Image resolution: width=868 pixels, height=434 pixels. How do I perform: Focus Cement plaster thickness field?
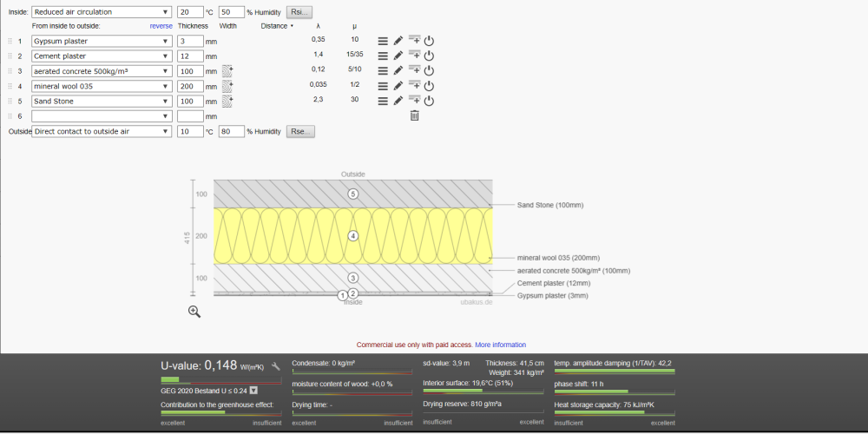190,56
